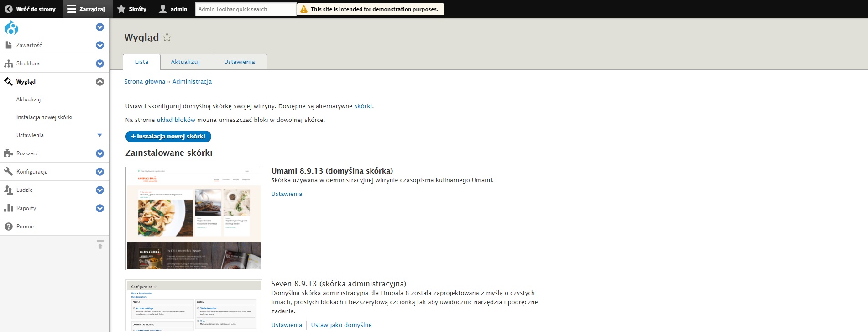
Task: Click Ustaw jako domyślne for Seven
Action: [341, 325]
